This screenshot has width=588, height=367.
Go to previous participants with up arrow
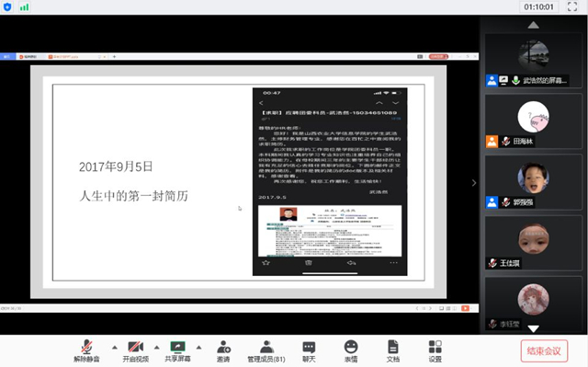coord(533,25)
